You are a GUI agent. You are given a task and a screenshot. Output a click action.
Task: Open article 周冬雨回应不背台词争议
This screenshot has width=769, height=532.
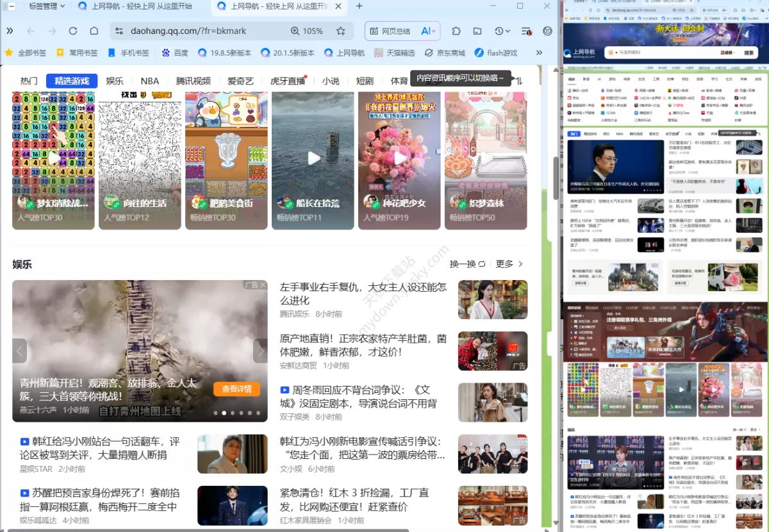(359, 396)
